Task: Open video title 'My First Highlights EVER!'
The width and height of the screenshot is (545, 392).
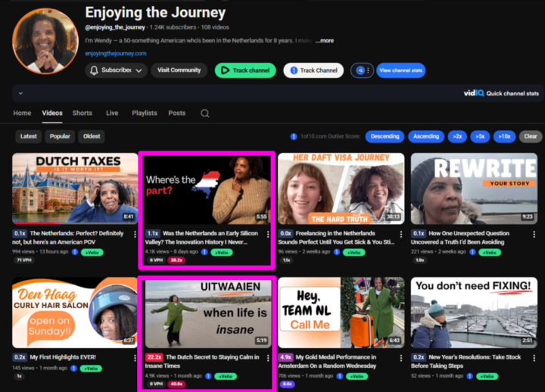Action: [x=63, y=357]
